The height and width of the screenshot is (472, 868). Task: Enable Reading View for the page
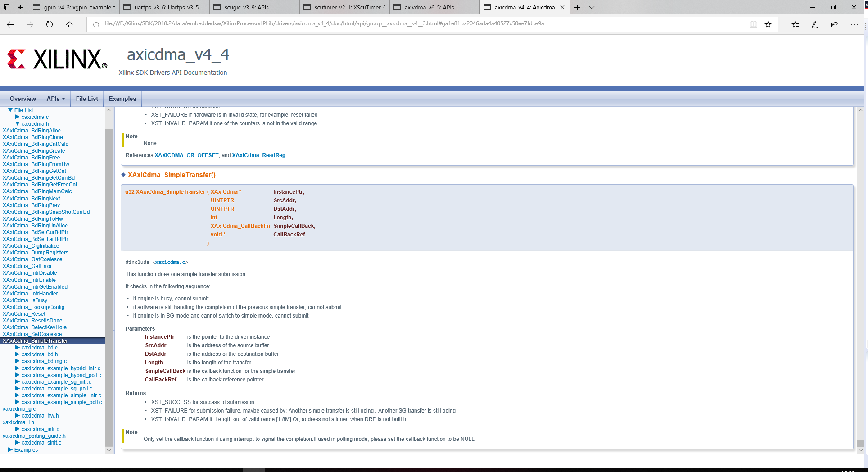753,24
